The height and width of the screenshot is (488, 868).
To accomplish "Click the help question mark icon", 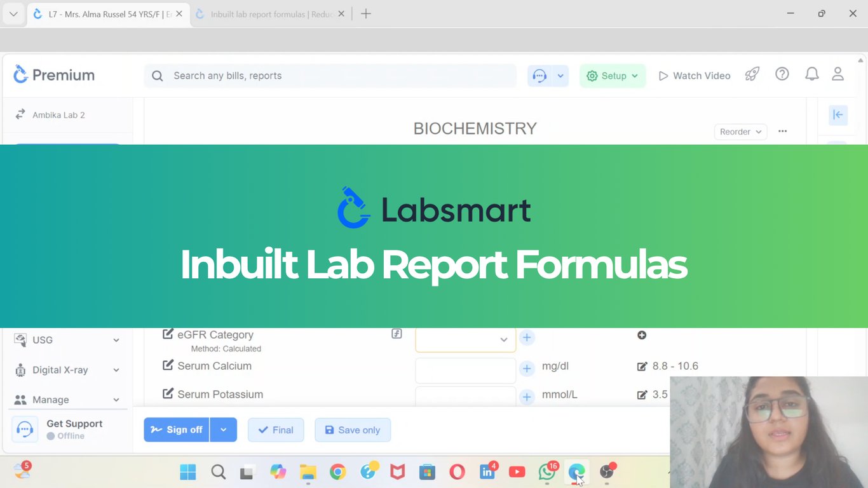I will pyautogui.click(x=782, y=74).
